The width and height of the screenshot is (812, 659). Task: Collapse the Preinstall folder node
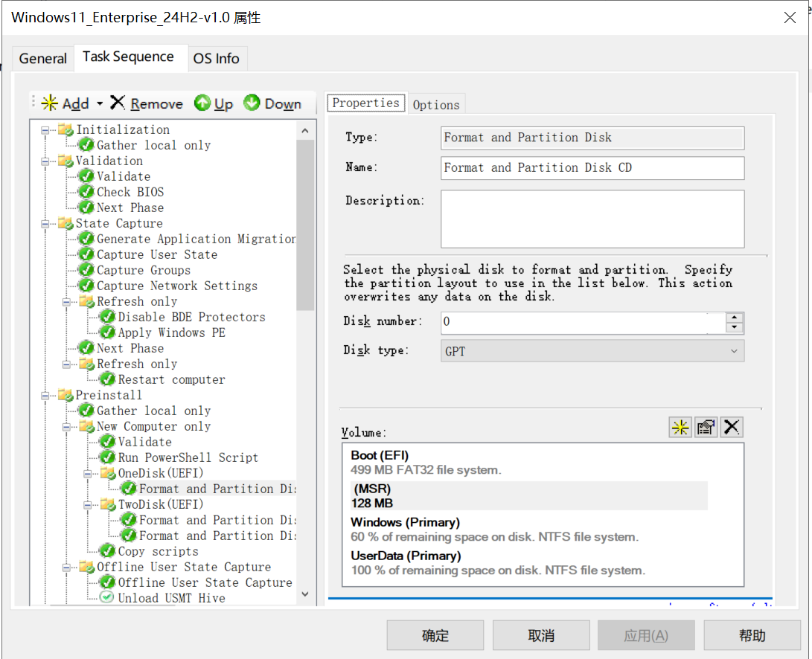click(45, 395)
